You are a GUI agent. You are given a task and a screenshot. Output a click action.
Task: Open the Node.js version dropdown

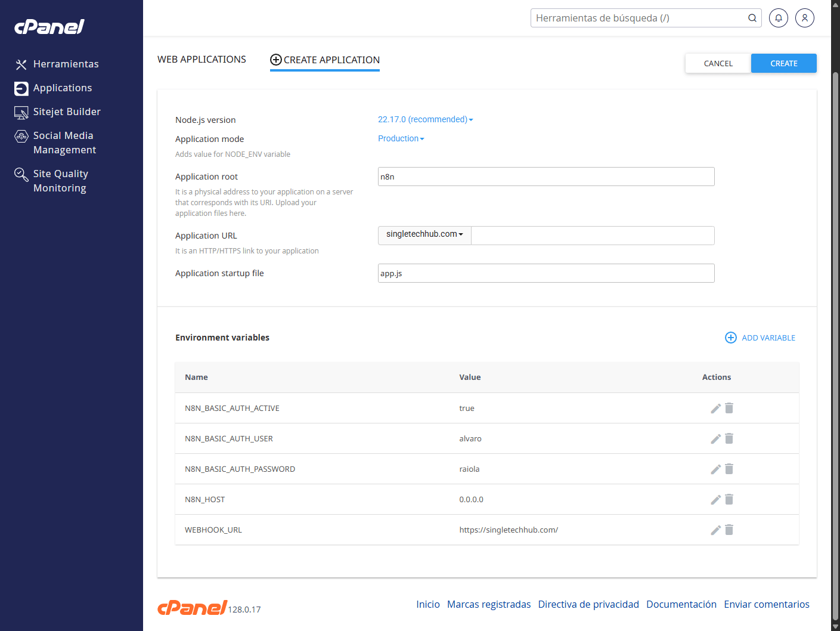click(426, 119)
